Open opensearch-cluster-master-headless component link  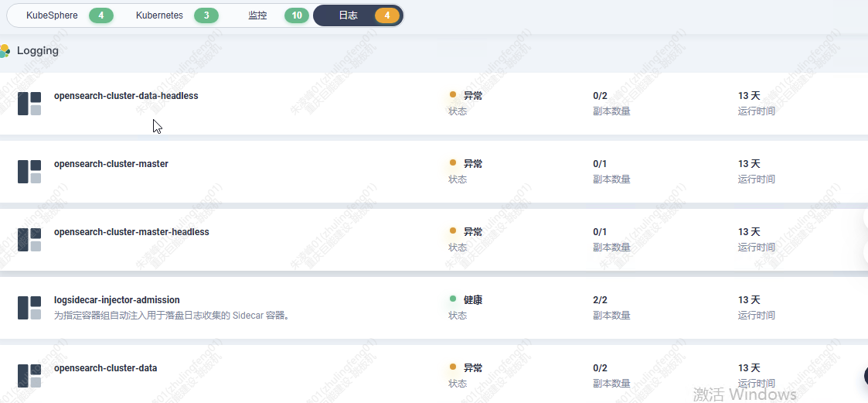tap(131, 232)
